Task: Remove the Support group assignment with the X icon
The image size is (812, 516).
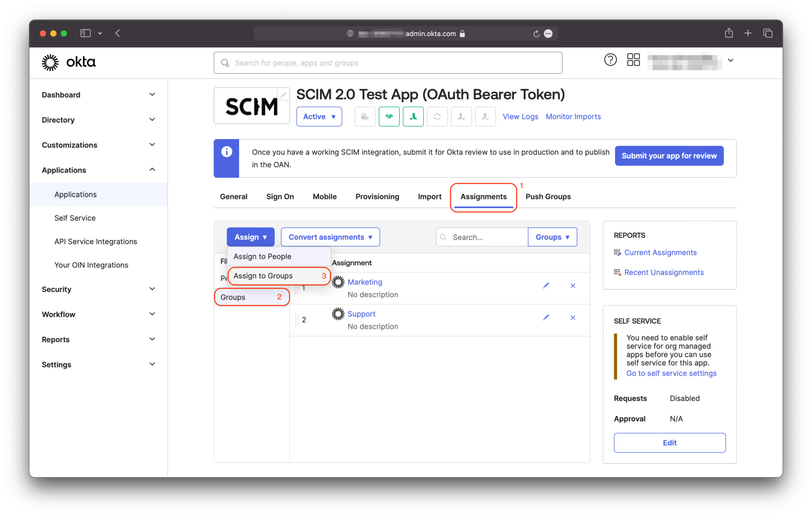Action: point(573,317)
